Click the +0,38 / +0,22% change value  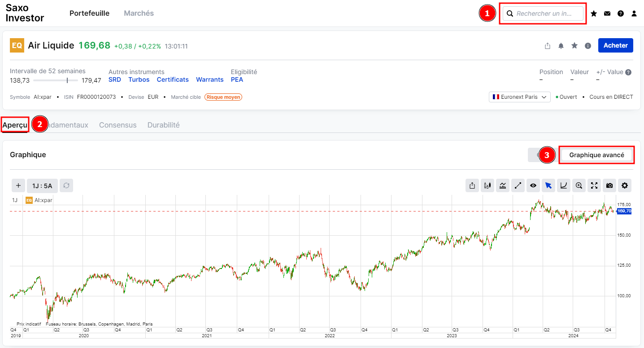[138, 46]
